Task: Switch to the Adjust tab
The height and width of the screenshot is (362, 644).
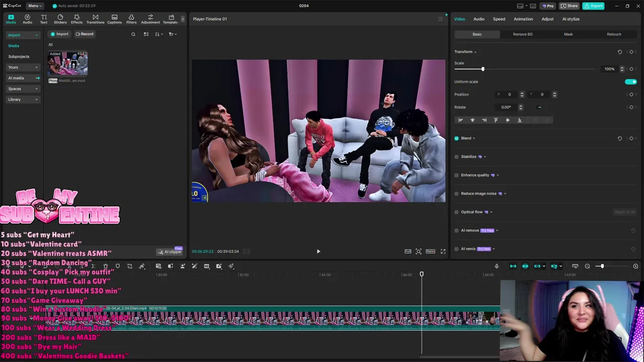Action: tap(547, 19)
